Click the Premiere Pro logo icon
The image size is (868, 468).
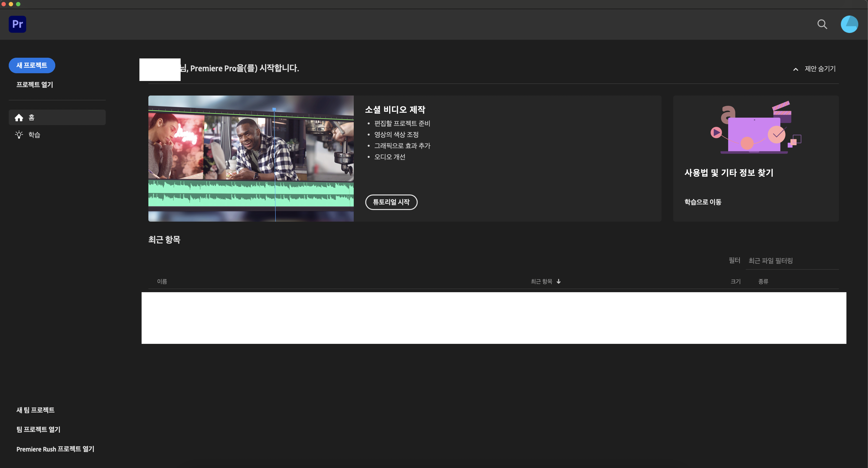[17, 24]
